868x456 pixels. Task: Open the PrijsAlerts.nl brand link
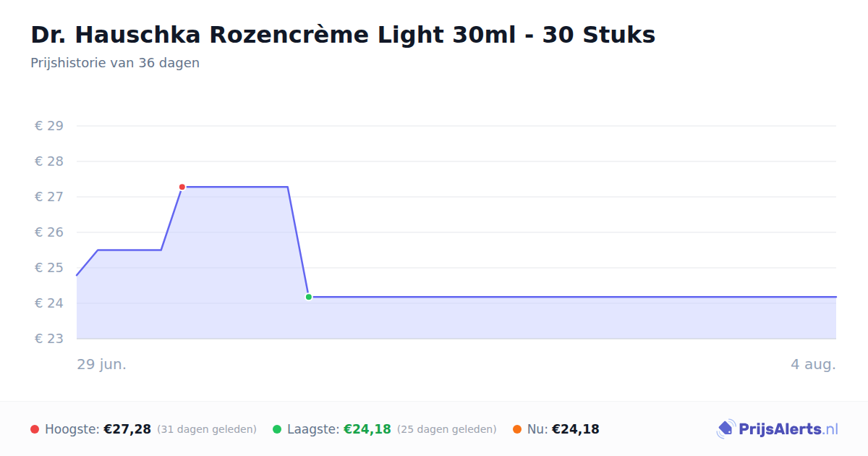pyautogui.click(x=777, y=429)
